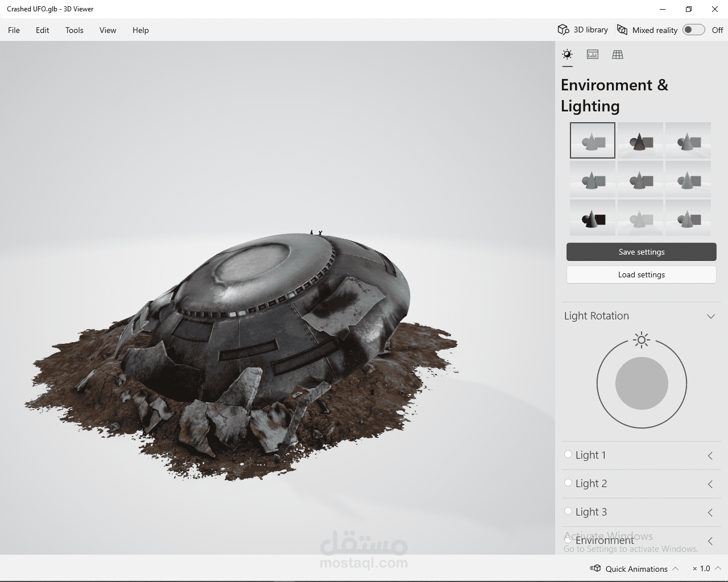Open the View menu
728x582 pixels.
pyautogui.click(x=107, y=30)
